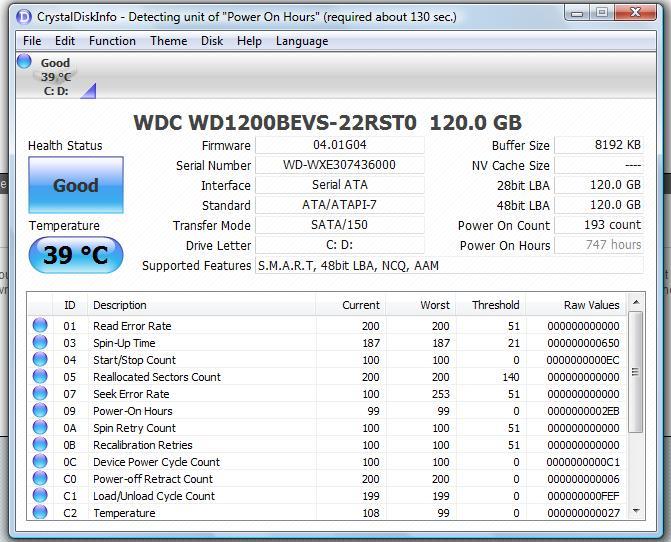Click status orb for Temperature attribute row

[x=40, y=512]
